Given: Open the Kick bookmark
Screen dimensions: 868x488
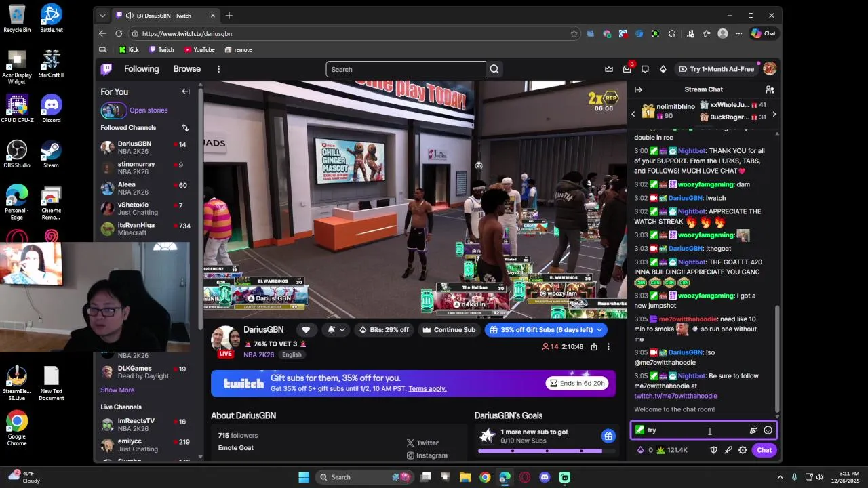Looking at the screenshot, I should [129, 49].
